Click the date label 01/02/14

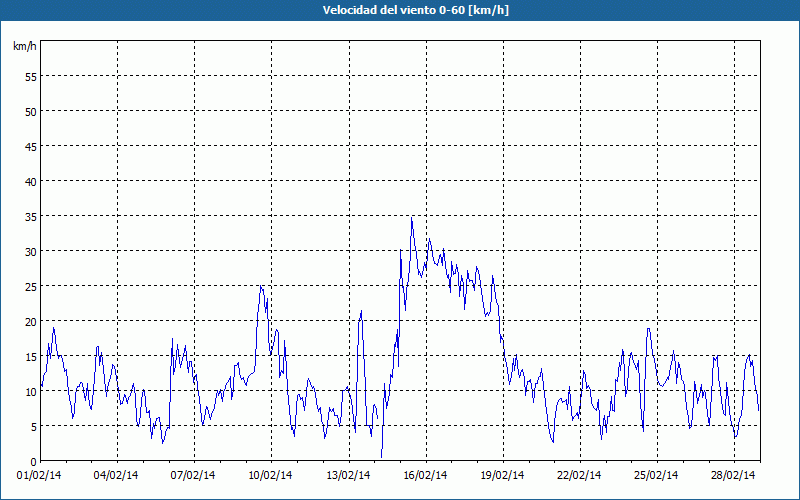(39, 476)
